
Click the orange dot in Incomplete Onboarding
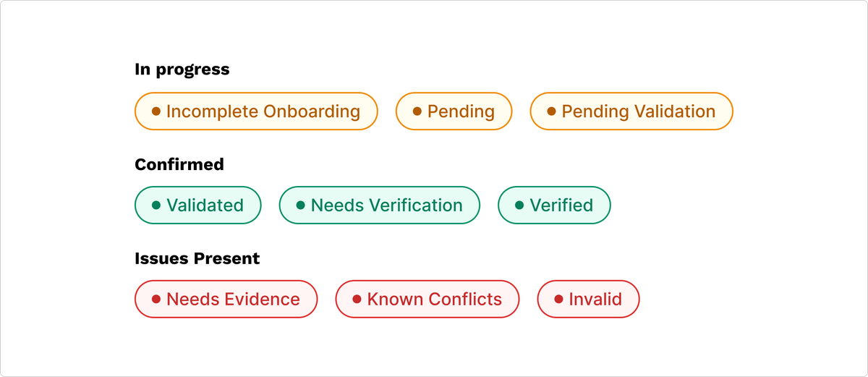point(156,111)
